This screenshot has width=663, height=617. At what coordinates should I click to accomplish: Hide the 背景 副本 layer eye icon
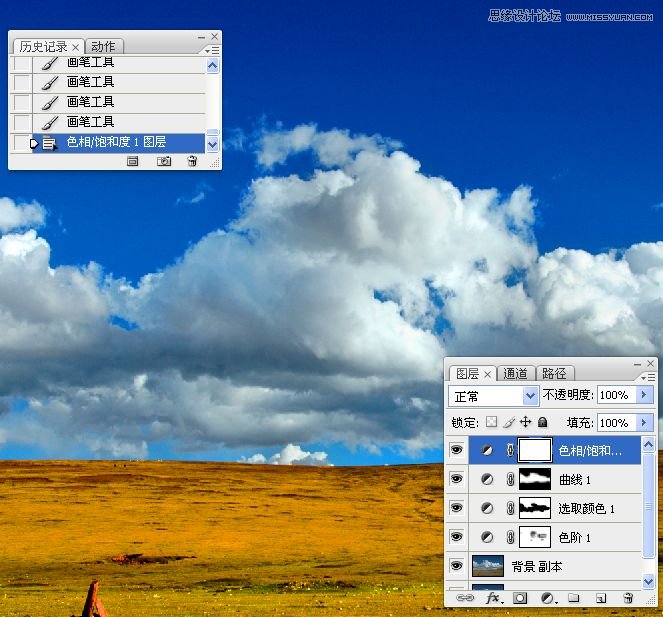click(x=456, y=566)
